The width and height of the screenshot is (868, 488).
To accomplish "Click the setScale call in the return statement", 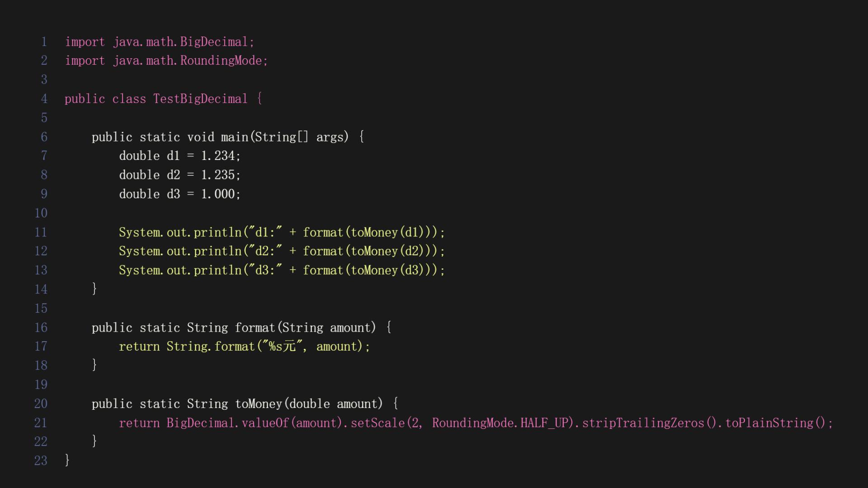I will tap(378, 423).
